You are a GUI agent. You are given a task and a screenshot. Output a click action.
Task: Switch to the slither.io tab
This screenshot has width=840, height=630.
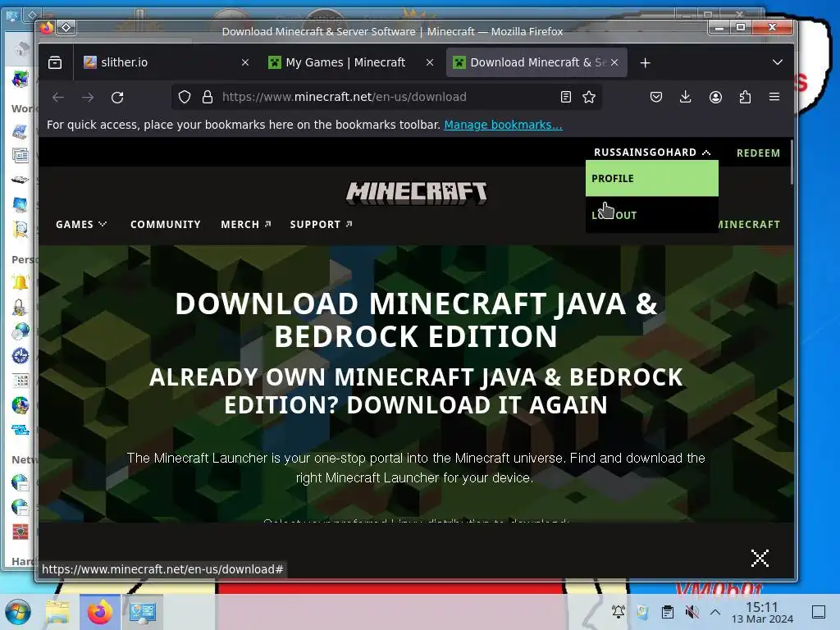167,62
